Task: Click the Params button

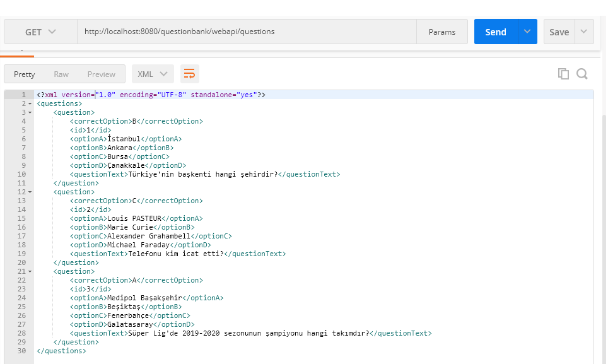Action: pyautogui.click(x=442, y=32)
